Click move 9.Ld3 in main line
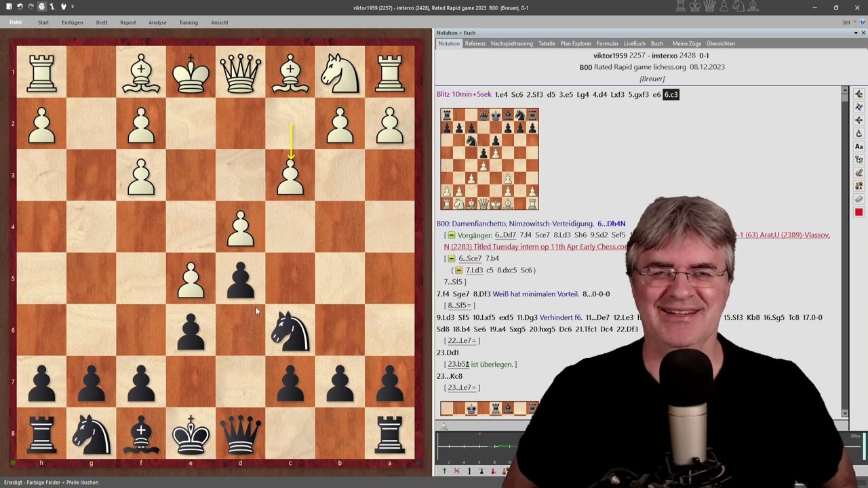The height and width of the screenshot is (488, 868). [x=446, y=317]
